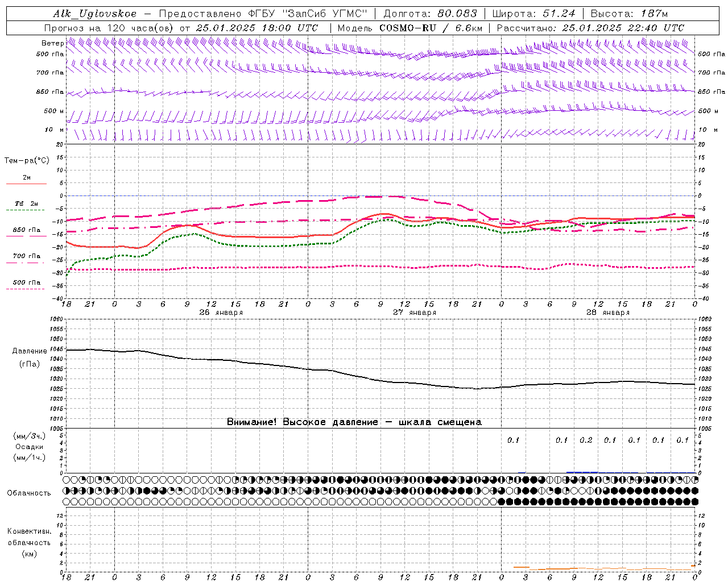
Task: Click the '850 гПа' entry in temperature legend
Action: pos(27,230)
